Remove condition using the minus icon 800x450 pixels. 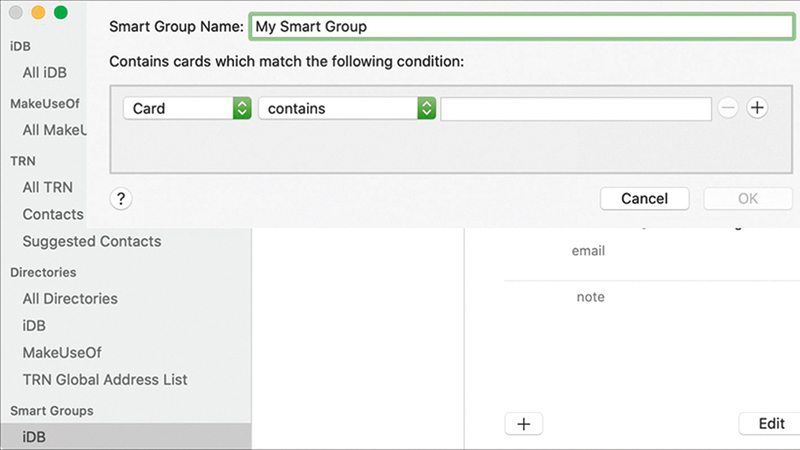click(x=728, y=109)
